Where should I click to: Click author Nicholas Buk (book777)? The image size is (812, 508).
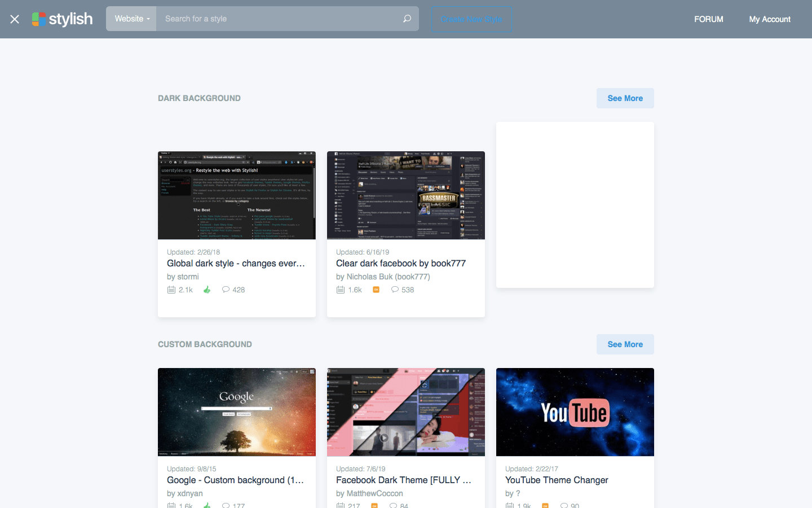click(x=388, y=277)
